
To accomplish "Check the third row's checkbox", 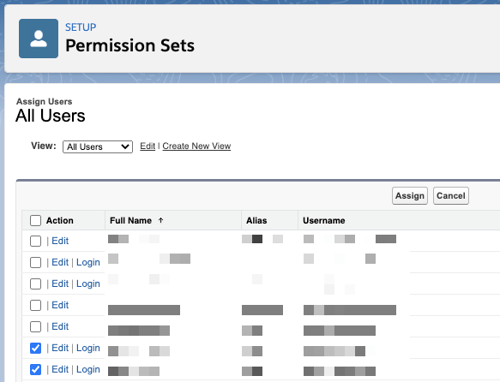I will pyautogui.click(x=35, y=284).
